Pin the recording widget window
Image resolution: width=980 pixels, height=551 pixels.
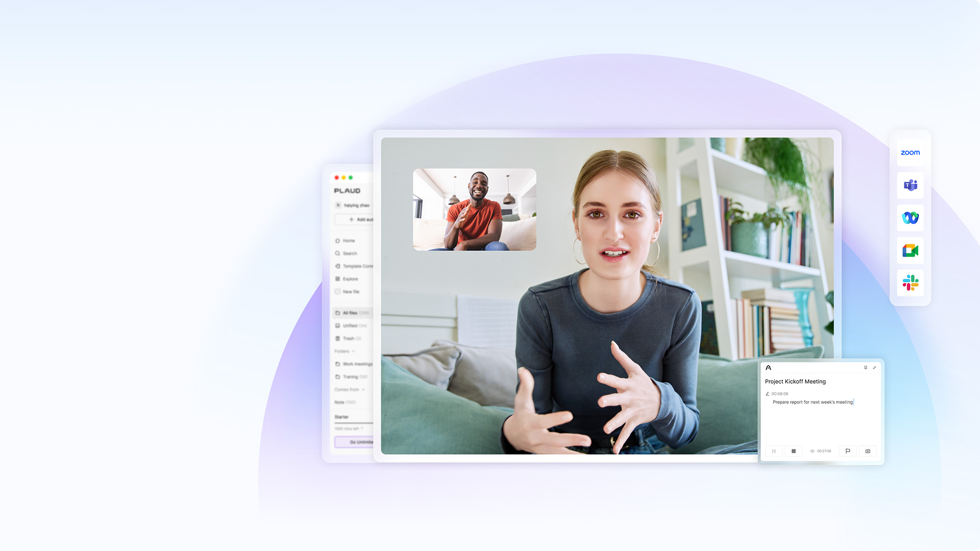[x=865, y=367]
